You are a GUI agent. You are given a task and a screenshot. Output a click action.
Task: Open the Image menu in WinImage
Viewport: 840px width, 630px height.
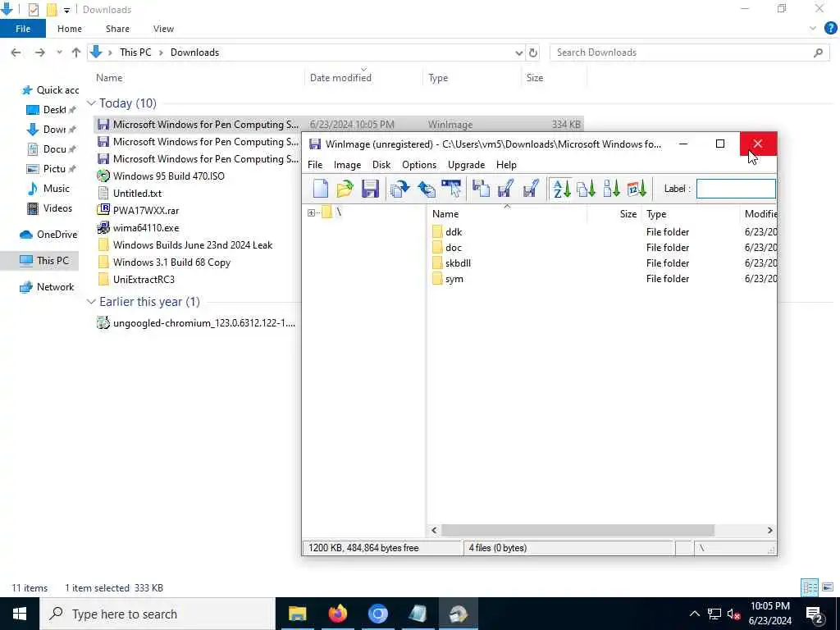pyautogui.click(x=347, y=165)
